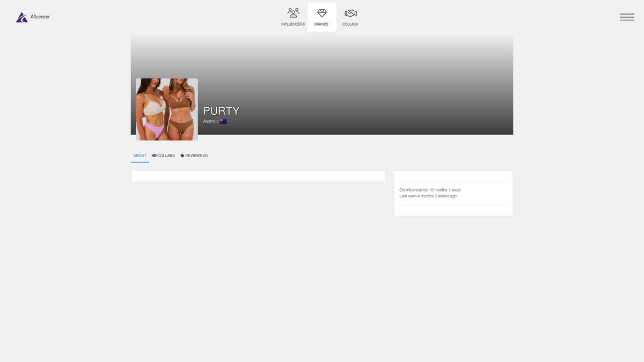Open the Collabs handshake icon in header
The height and width of the screenshot is (362, 644).
[x=350, y=13]
